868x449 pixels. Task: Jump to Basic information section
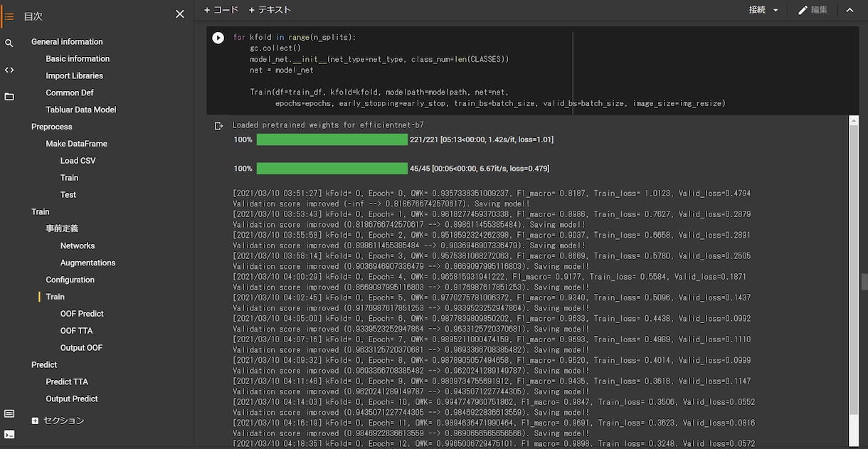click(78, 59)
